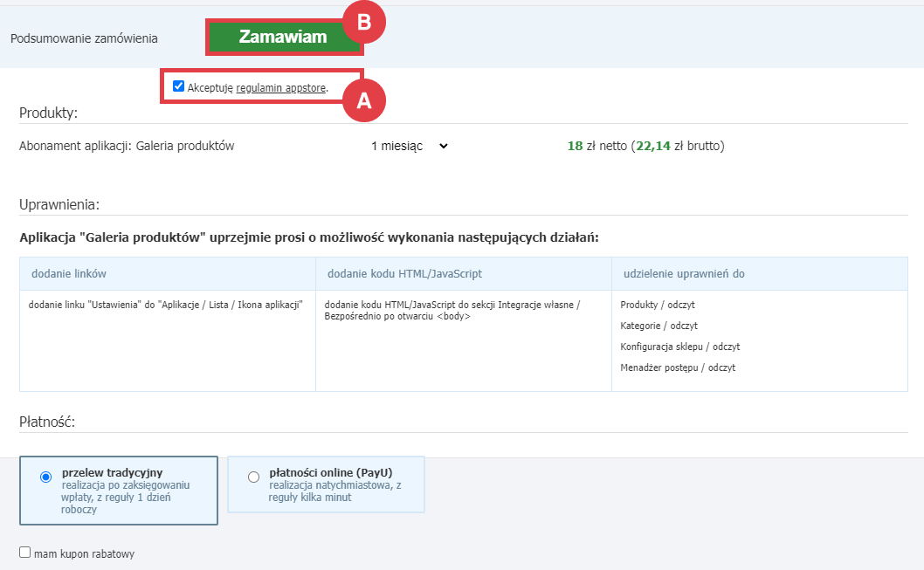The image size is (924, 570).
Task: Select the przelew tradycyjny radio button
Action: (46, 477)
